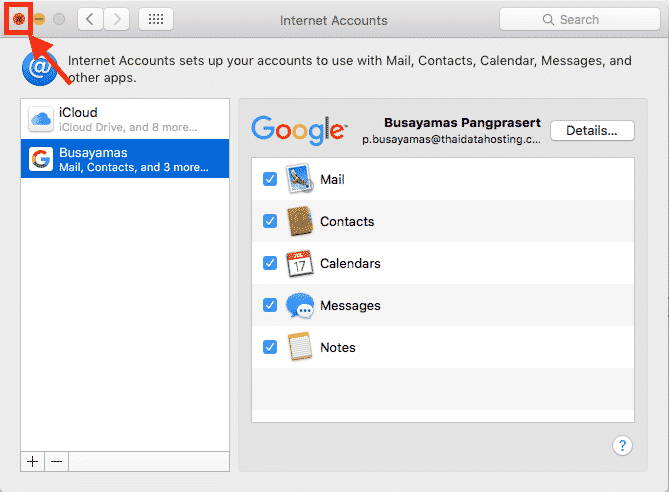Select the Busayamas Google account row
This screenshot has width=669, height=492.
[x=125, y=159]
